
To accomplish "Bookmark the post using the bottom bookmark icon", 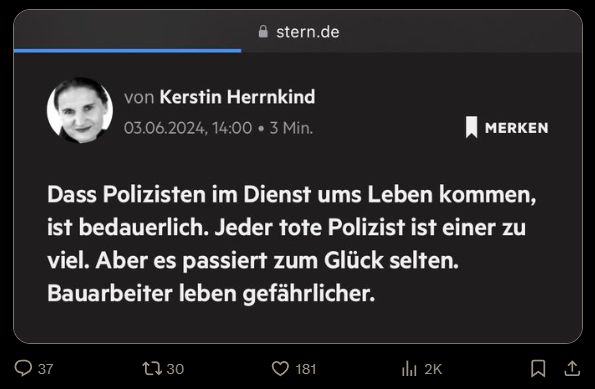I will [538, 369].
